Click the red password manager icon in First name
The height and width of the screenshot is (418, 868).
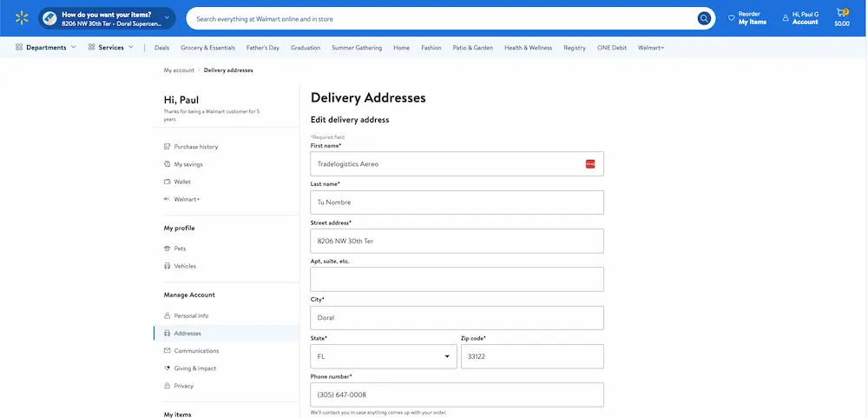[x=590, y=164]
